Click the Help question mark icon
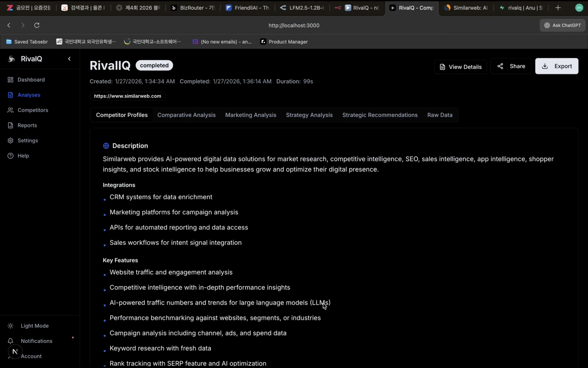Image resolution: width=588 pixels, height=368 pixels. pos(10,156)
